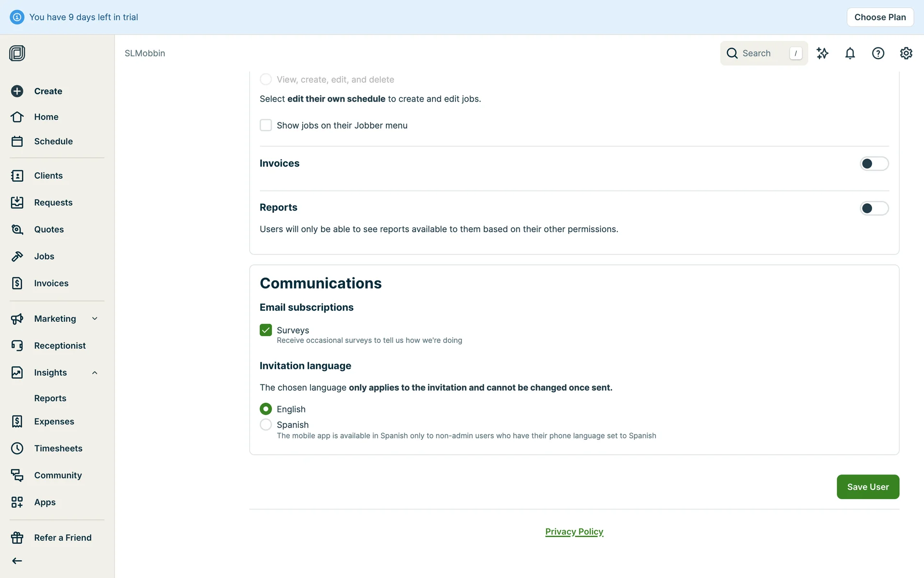Screen dimensions: 924x578
Task: Collapse sidebar with left arrow icon
Action: click(x=17, y=561)
